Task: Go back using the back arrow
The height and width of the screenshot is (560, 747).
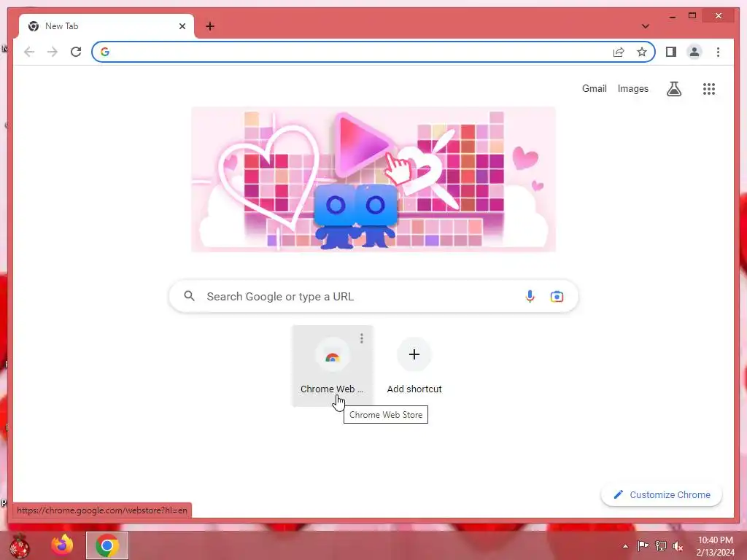Action: 29,52
